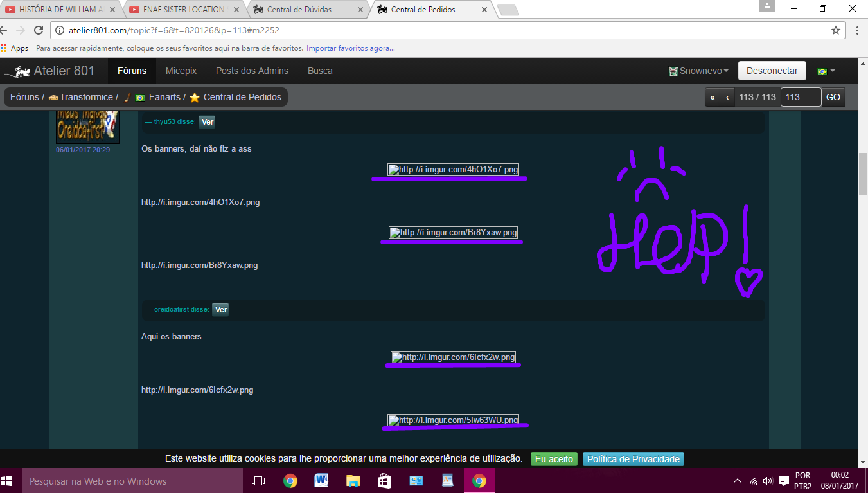The width and height of the screenshot is (868, 493).
Task: Open File Explorer from the taskbar
Action: (353, 481)
